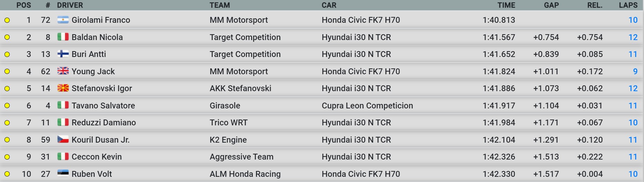644x182 pixels.
Task: Click the UK flag beside Young Jack
Action: pos(63,71)
